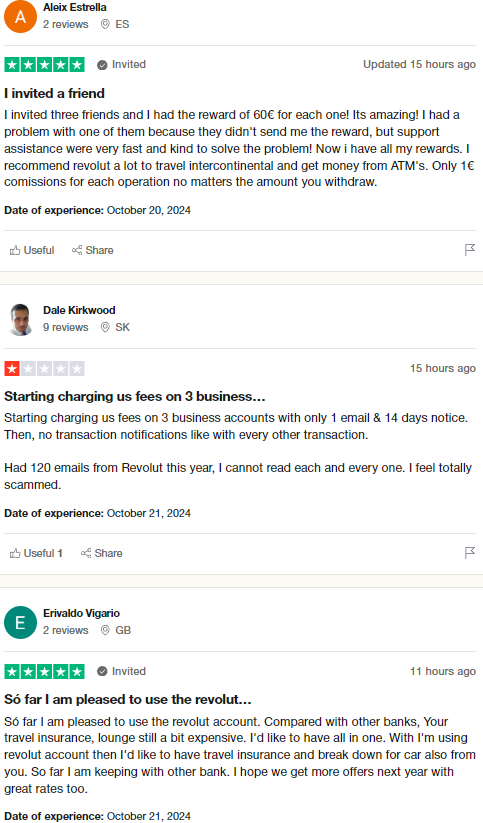Click the one-star rating on Dale's review
The image size is (483, 823).
tap(45, 368)
